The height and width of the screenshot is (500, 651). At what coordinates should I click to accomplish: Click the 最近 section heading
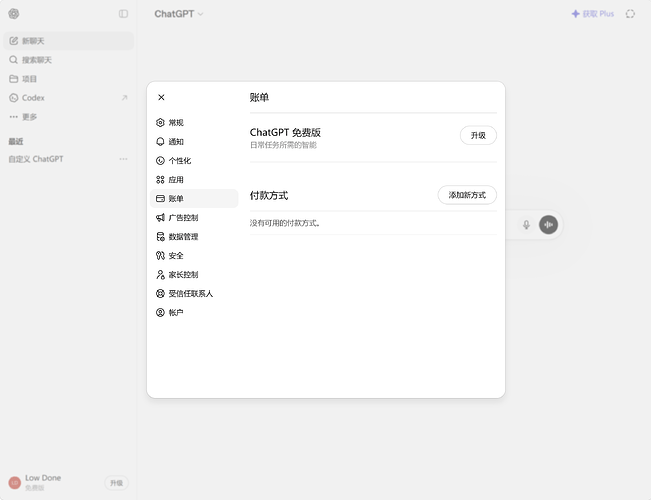pos(16,142)
